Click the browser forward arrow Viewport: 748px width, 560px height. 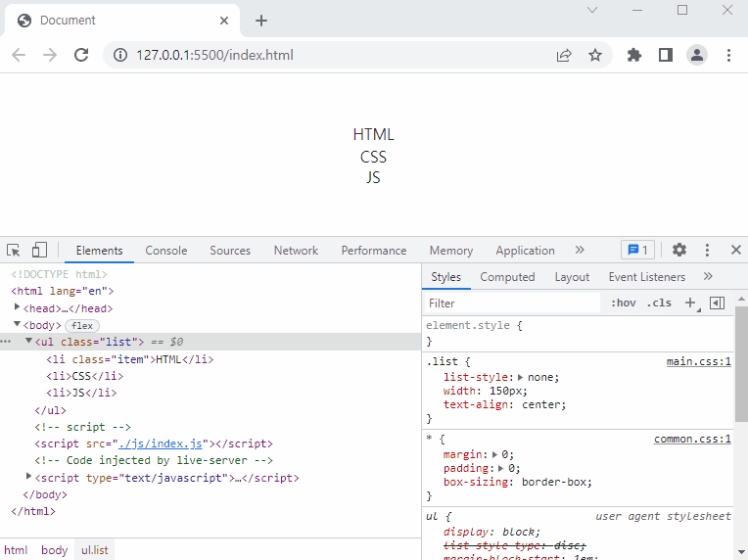[50, 56]
